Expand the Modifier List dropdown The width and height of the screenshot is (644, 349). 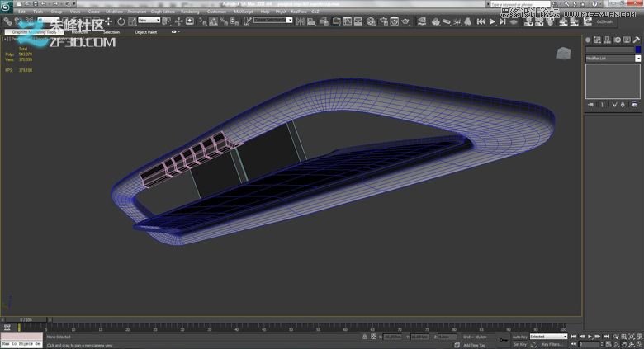pos(637,59)
